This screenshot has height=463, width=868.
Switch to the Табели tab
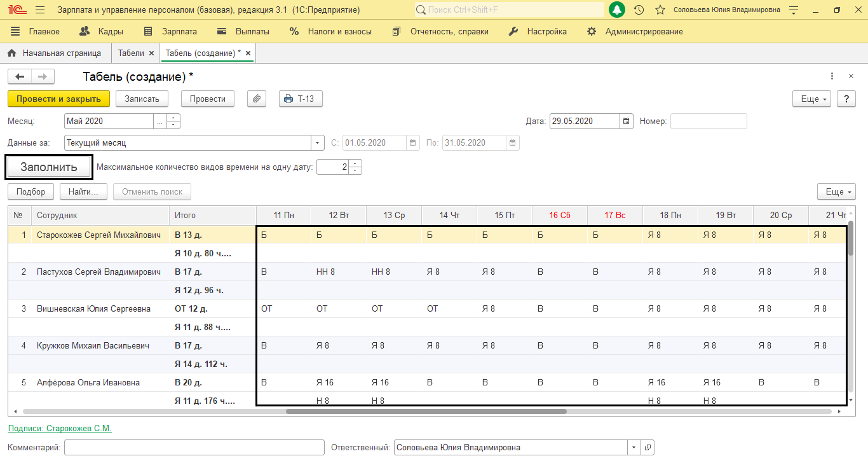click(x=131, y=53)
